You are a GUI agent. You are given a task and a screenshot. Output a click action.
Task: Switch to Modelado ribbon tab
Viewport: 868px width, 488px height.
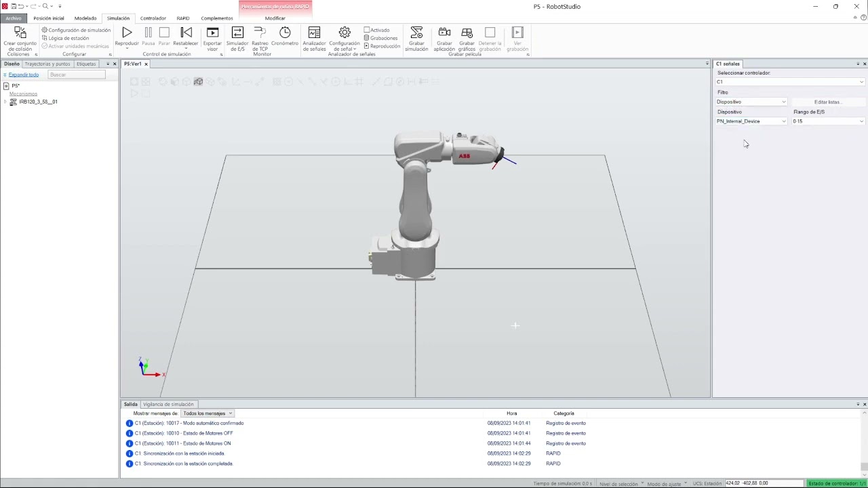85,18
